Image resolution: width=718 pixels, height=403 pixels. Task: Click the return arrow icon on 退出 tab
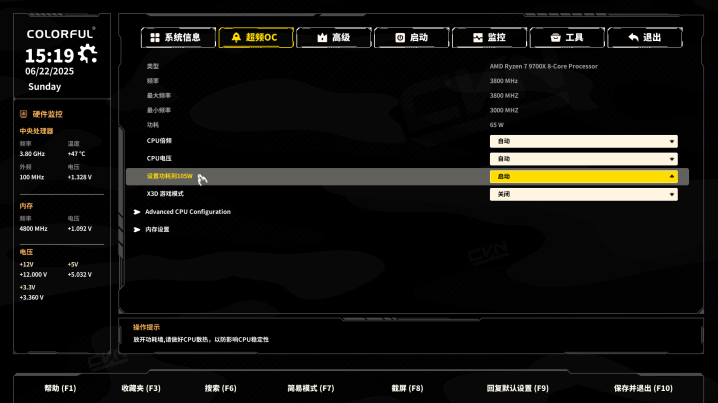point(633,38)
